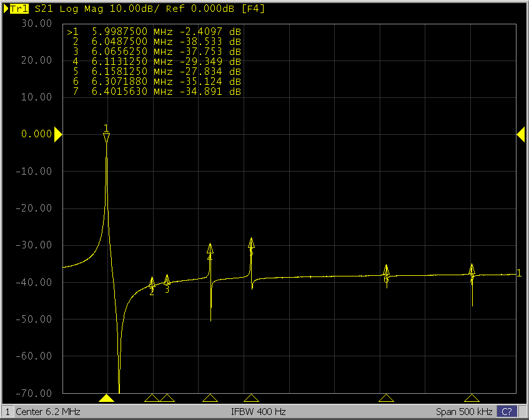Select marker 1 row at 5.9987500 MHz
This screenshot has height=420, width=529.
point(154,31)
